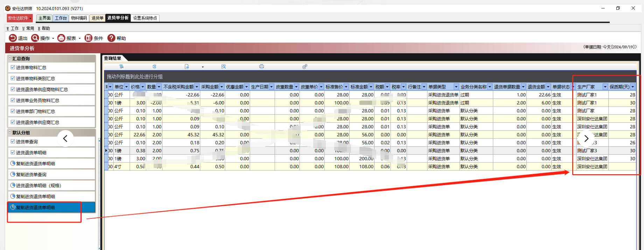
Task: Toggle the 进货单查询 checkbox
Action: click(x=13, y=141)
